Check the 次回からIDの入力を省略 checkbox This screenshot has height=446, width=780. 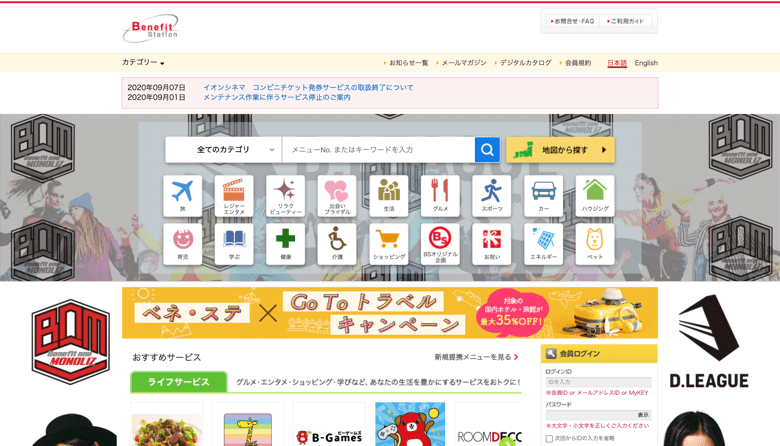549,438
